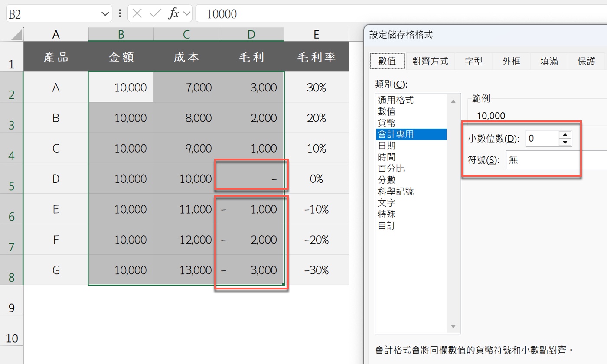Increase 小數位數 using the up spinner arrow
The height and width of the screenshot is (364, 607).
point(564,135)
